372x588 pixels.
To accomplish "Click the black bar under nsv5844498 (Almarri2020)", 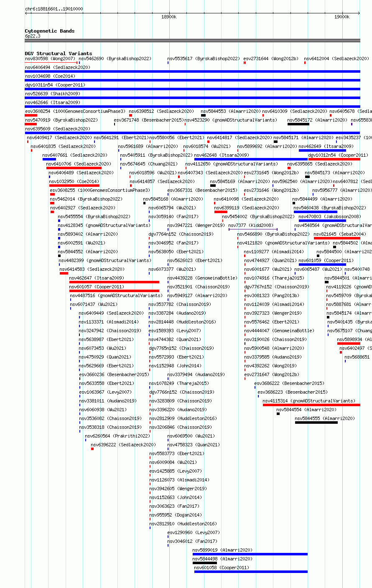I will click(x=205, y=563).
